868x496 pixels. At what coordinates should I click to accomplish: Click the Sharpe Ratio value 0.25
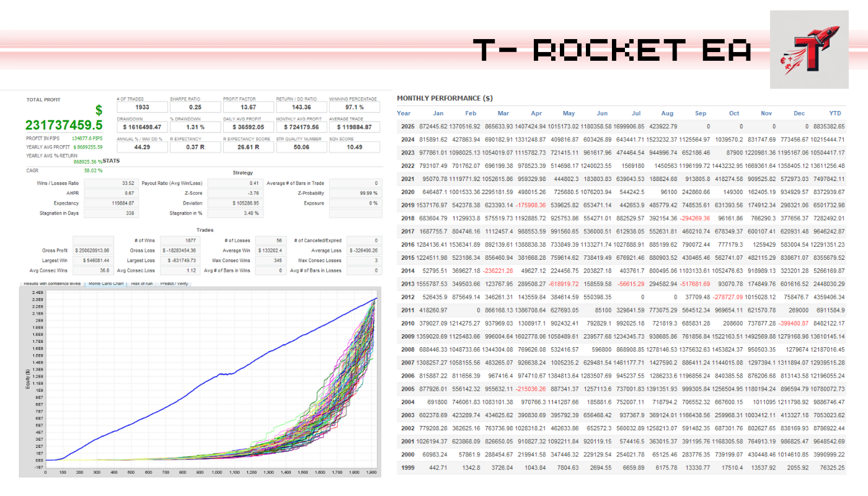[x=194, y=107]
